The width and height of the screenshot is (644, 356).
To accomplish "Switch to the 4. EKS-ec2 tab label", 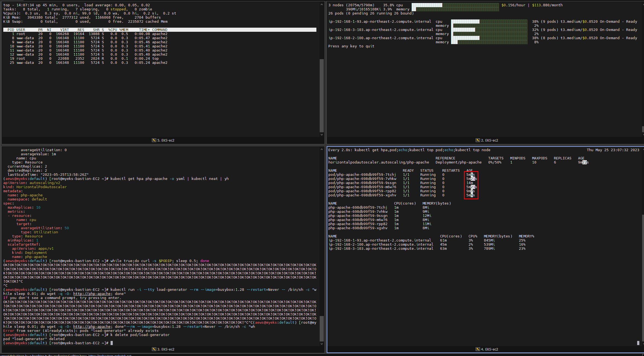I will pyautogui.click(x=489, y=349).
